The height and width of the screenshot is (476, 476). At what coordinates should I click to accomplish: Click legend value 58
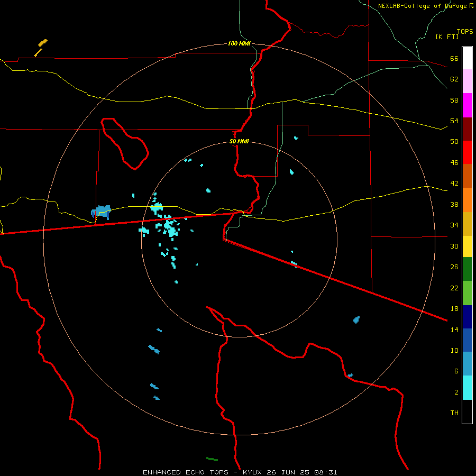454,100
